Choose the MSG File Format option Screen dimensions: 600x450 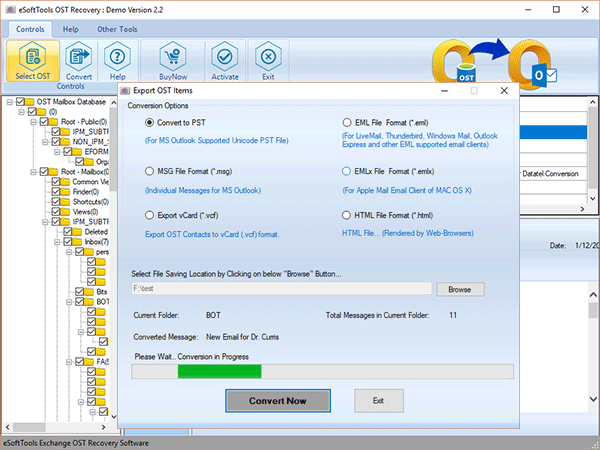[x=149, y=171]
